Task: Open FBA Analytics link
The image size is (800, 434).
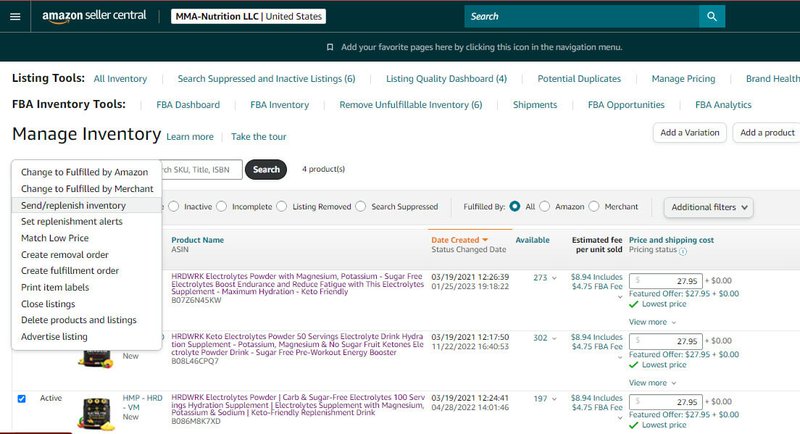Action: [x=723, y=105]
